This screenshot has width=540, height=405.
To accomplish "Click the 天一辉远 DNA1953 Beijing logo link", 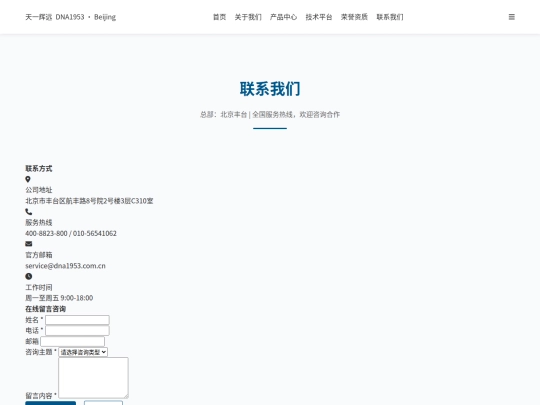I will [71, 17].
